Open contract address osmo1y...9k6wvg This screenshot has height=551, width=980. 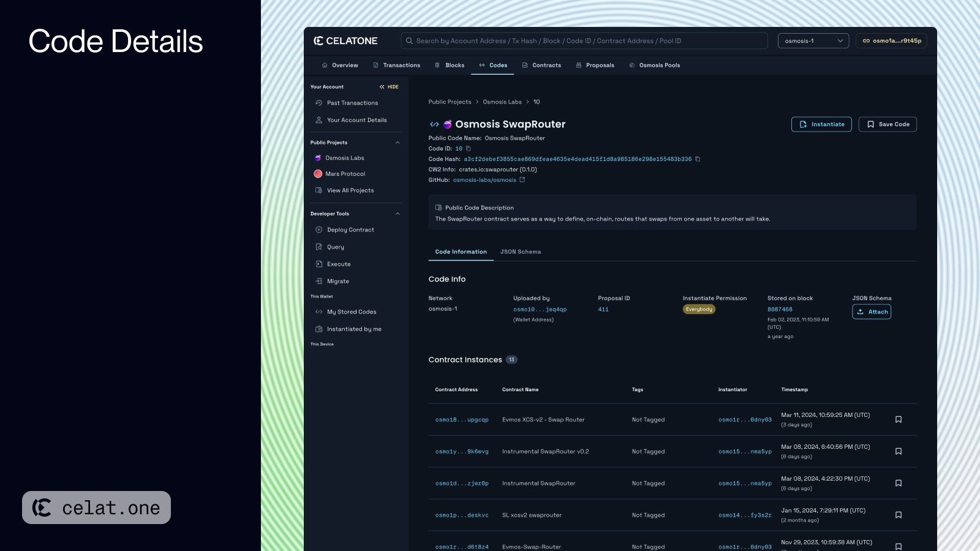point(462,452)
